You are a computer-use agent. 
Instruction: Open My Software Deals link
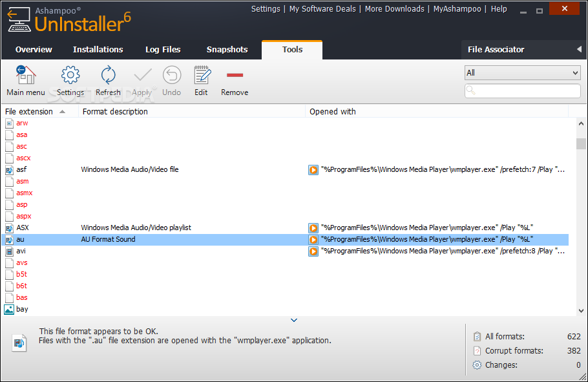coord(322,9)
